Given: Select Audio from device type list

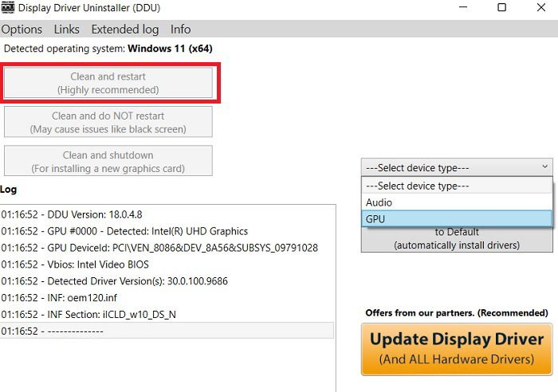Looking at the screenshot, I should pyautogui.click(x=457, y=202).
